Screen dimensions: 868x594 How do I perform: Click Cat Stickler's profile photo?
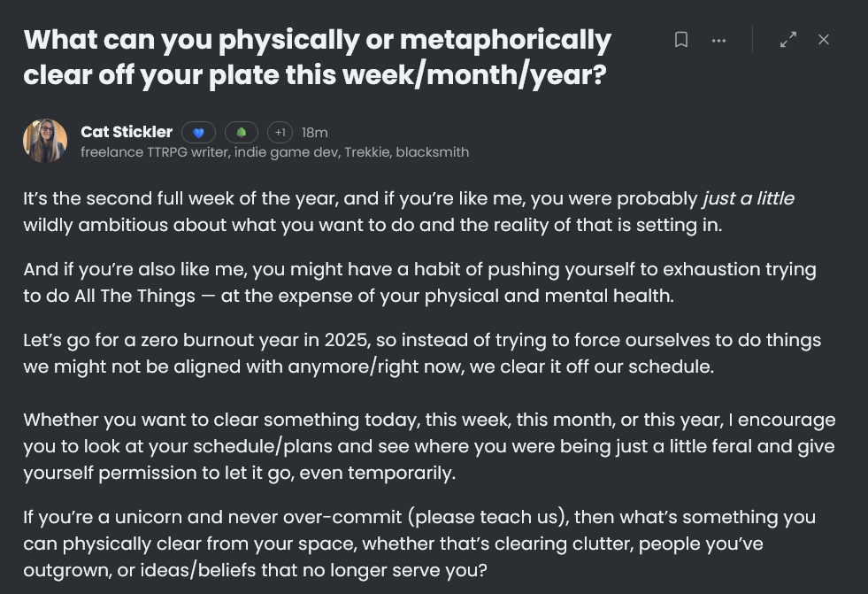point(45,141)
